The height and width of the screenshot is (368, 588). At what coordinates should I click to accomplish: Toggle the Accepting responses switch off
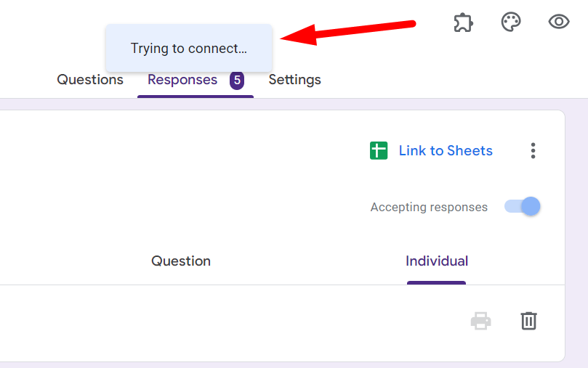pos(523,207)
